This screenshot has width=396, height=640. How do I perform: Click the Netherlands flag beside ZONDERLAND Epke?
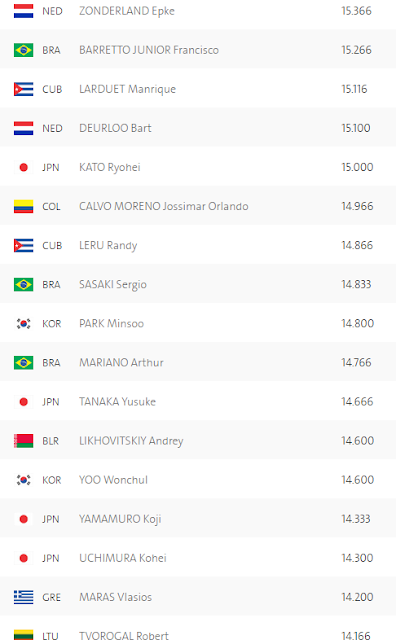[x=24, y=11]
